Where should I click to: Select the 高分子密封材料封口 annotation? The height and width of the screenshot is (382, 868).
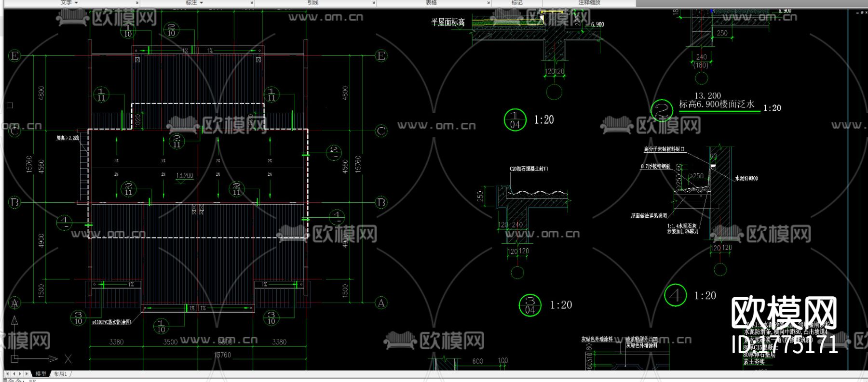pos(664,149)
